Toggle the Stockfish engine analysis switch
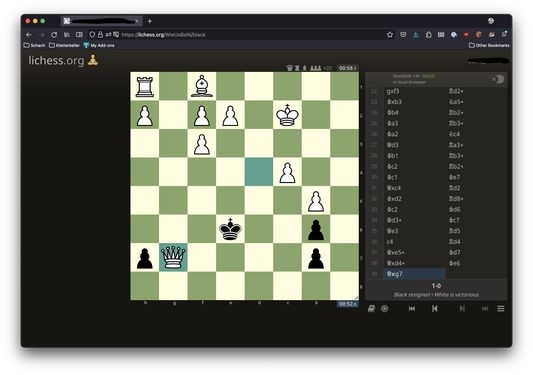The width and height of the screenshot is (533, 375). point(498,79)
